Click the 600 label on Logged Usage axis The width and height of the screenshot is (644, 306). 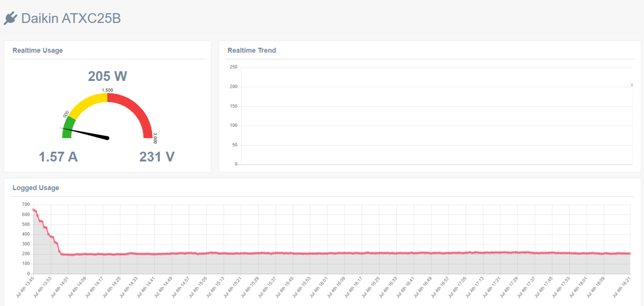(x=26, y=214)
